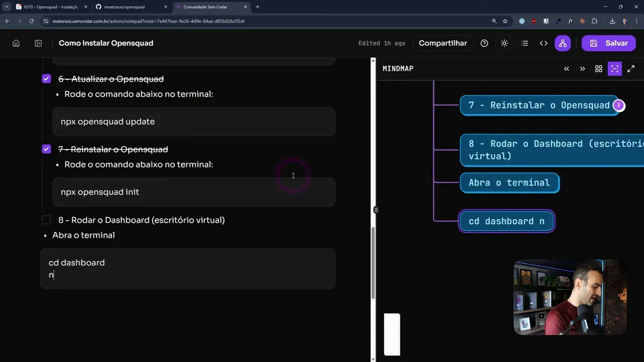Viewport: 644px width, 362px height.
Task: Select the grid layout icon in MINDMAP panel
Action: click(x=598, y=68)
